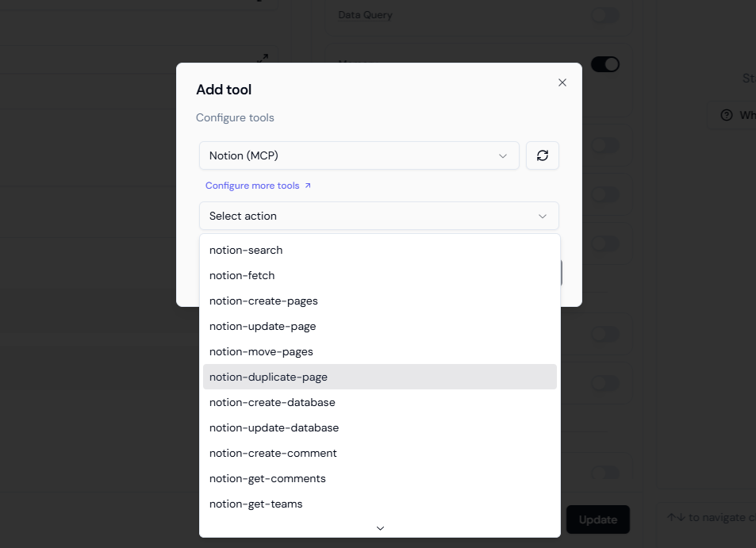The width and height of the screenshot is (756, 548).
Task: Click the diagonal expand arrow icon top left
Action: coord(263,58)
